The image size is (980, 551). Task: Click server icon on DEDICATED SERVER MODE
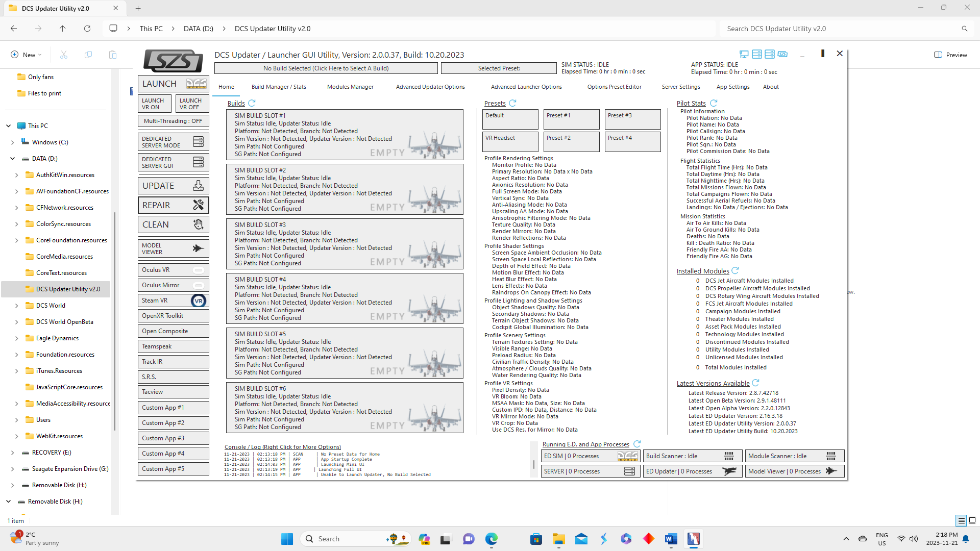coord(198,142)
